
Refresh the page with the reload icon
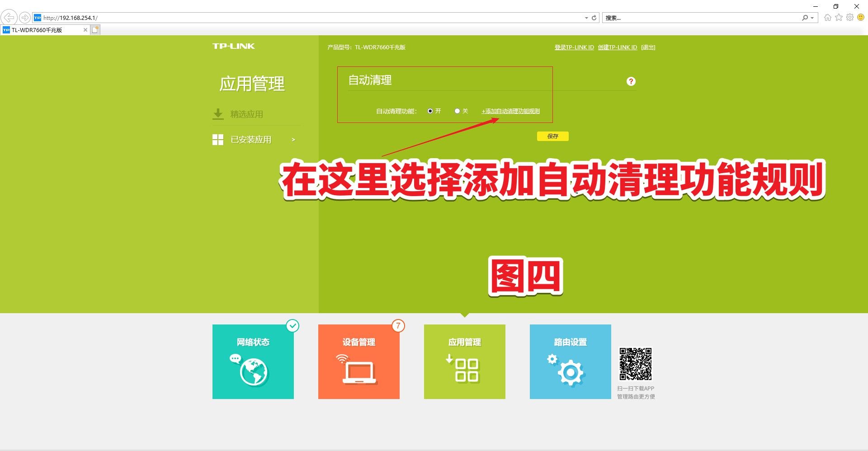coord(594,18)
